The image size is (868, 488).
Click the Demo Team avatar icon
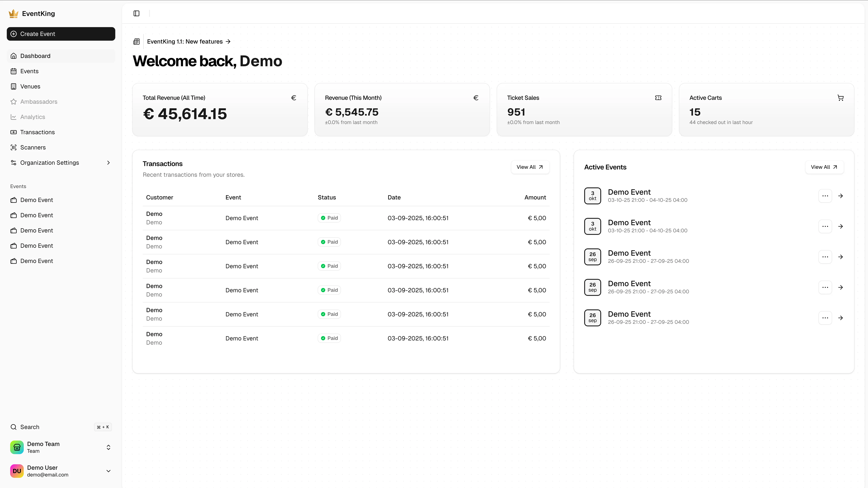click(17, 447)
